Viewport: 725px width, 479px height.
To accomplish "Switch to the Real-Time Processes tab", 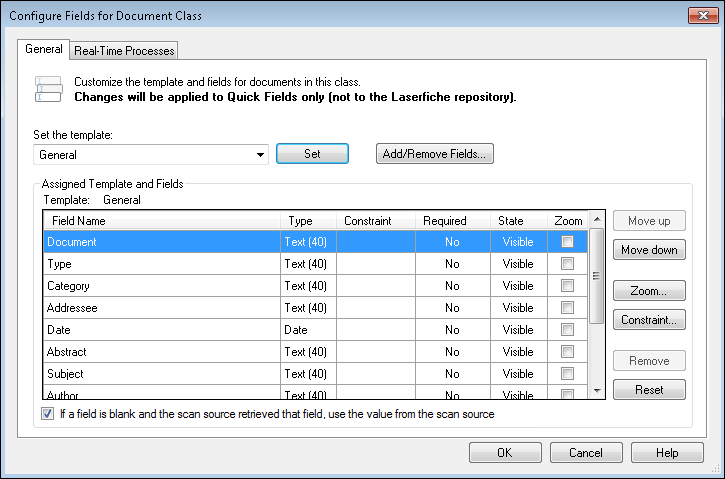I will 125,51.
